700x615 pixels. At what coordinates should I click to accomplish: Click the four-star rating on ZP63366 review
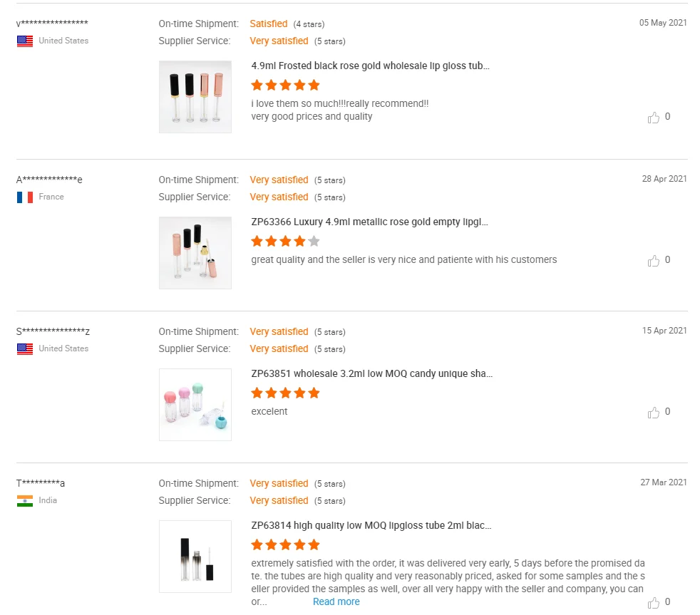point(285,241)
